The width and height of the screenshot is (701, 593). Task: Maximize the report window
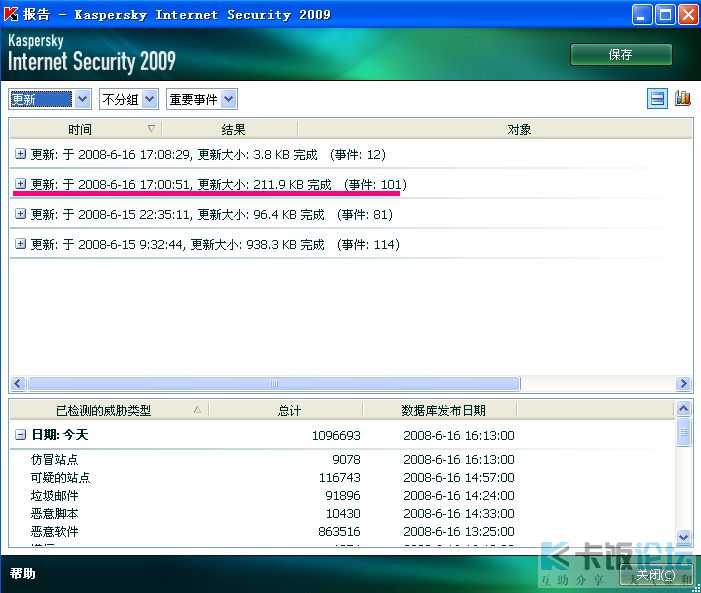click(x=665, y=14)
